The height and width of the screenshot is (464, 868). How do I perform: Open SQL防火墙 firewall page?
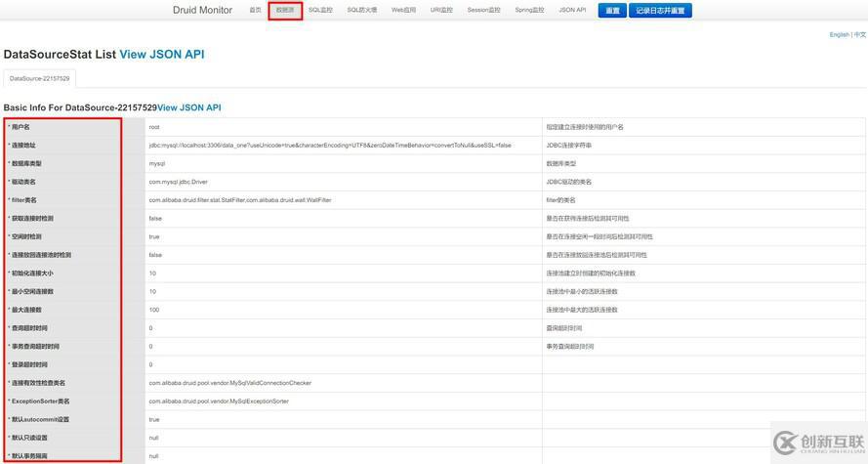[362, 10]
